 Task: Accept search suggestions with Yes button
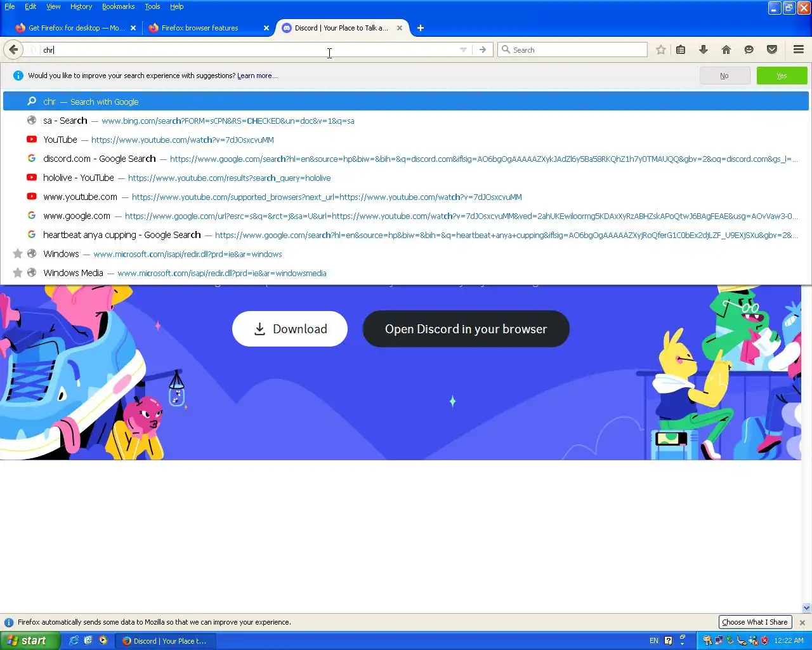point(782,76)
